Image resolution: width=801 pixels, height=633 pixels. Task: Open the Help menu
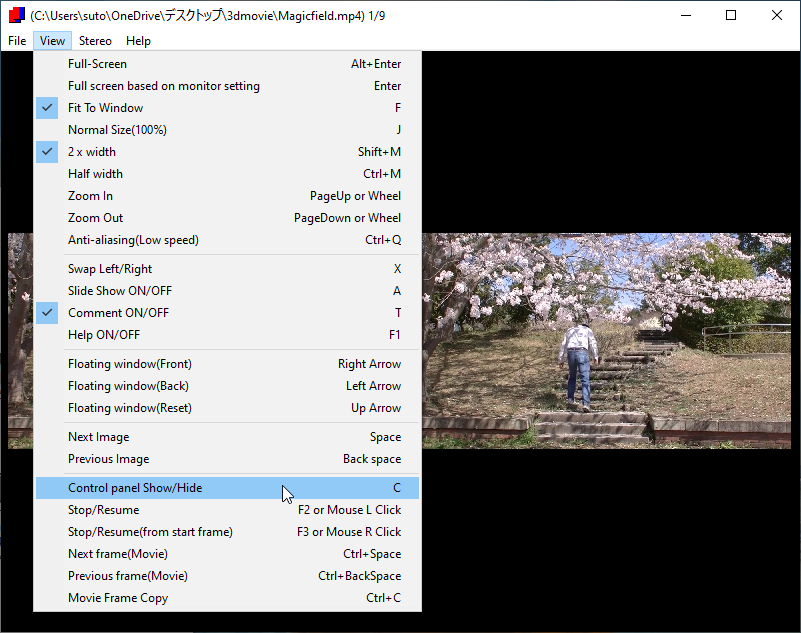point(138,41)
